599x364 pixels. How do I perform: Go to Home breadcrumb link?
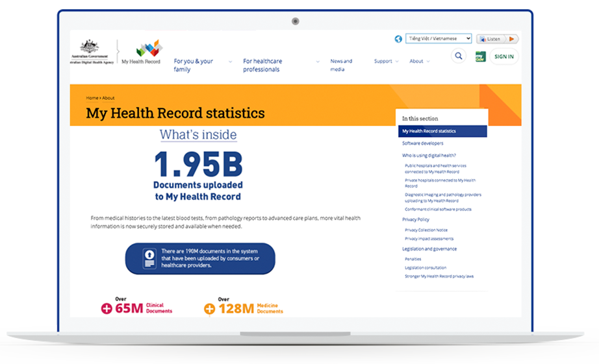tap(92, 98)
